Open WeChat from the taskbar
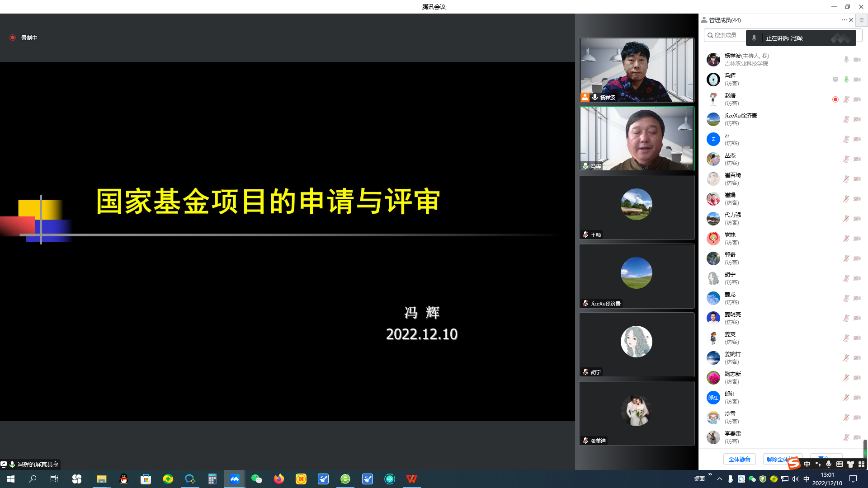868x488 pixels. point(256,479)
